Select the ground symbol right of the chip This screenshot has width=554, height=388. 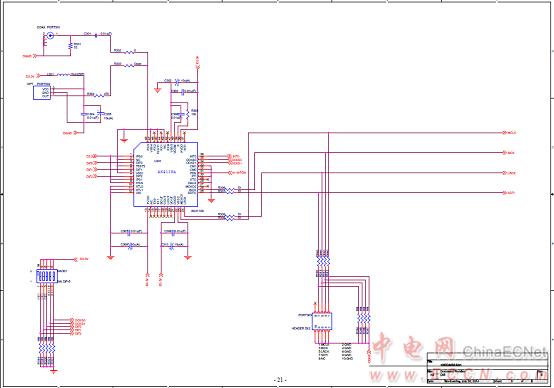point(211,200)
